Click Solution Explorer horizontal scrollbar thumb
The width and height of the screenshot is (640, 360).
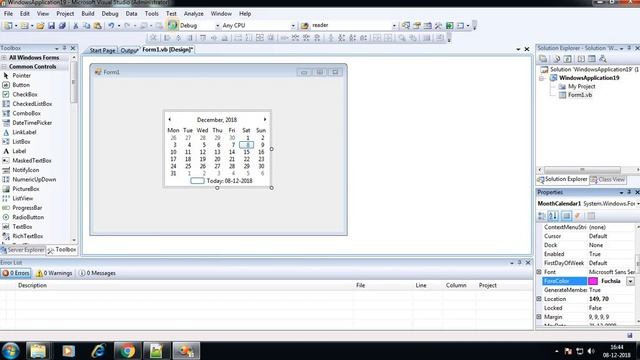click(x=582, y=170)
